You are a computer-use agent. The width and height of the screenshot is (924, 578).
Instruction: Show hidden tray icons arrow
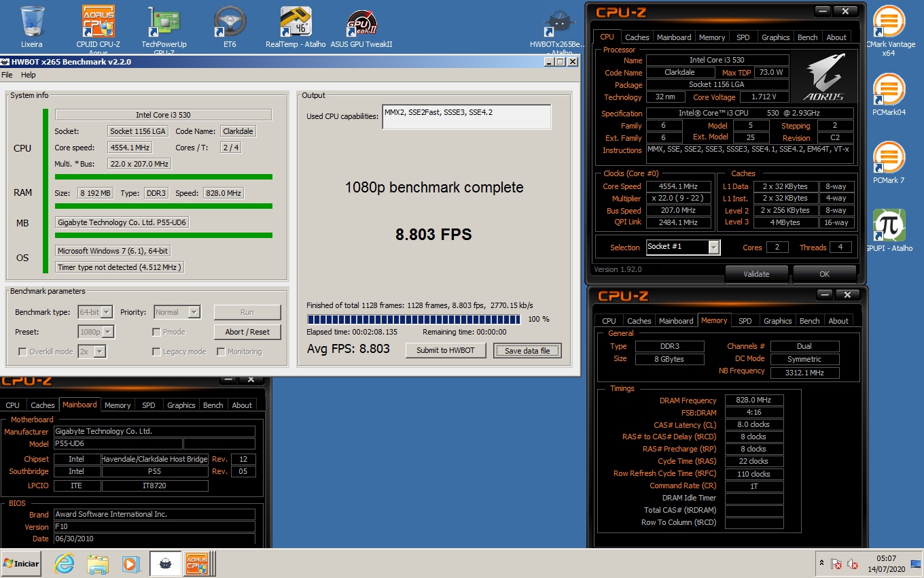[822, 564]
